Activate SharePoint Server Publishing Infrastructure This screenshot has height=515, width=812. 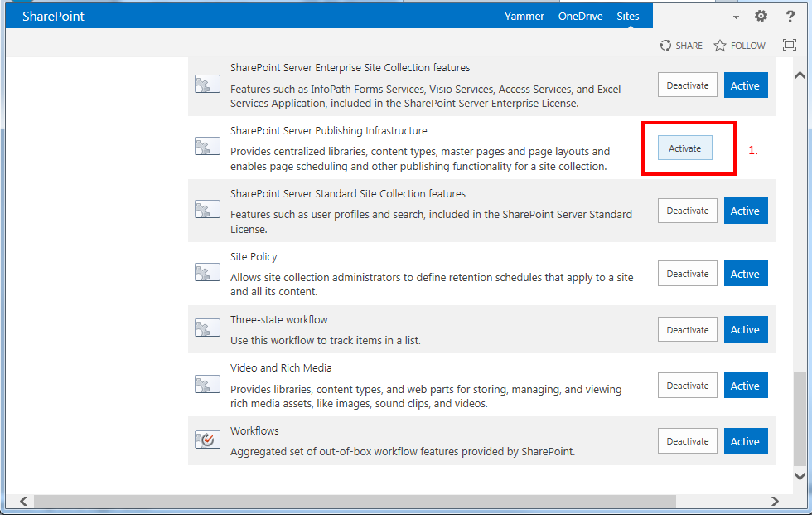pyautogui.click(x=684, y=148)
